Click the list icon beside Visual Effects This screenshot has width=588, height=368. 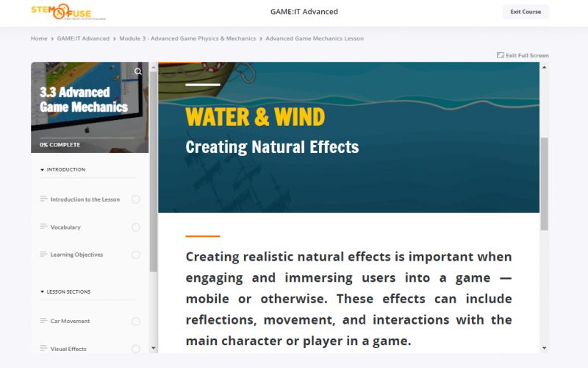pyautogui.click(x=43, y=348)
